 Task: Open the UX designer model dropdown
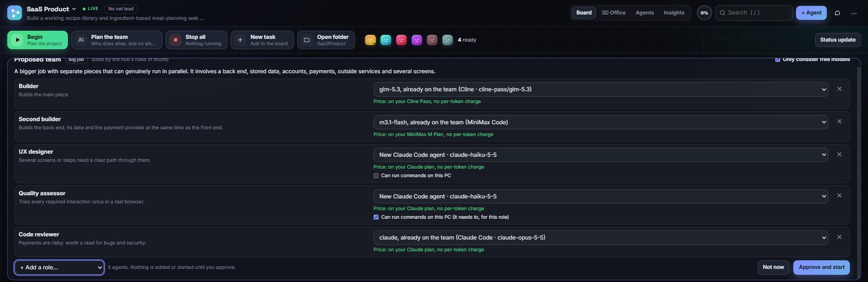coord(601,155)
